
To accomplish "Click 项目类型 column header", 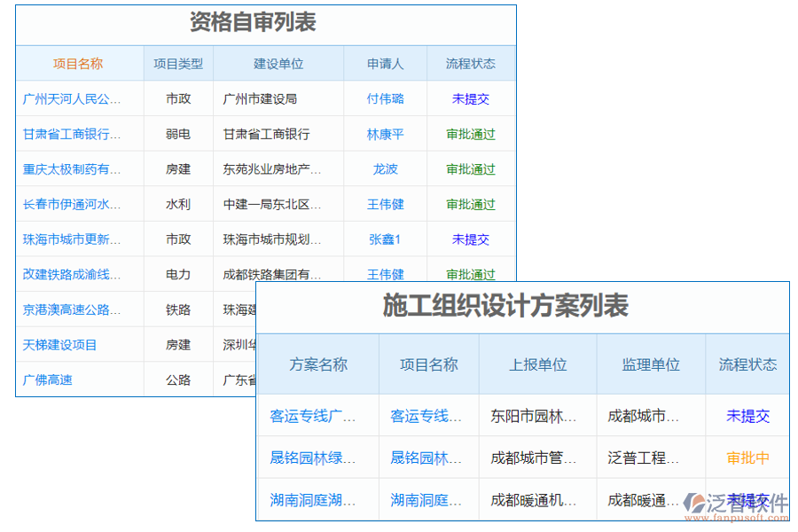I will pyautogui.click(x=176, y=63).
